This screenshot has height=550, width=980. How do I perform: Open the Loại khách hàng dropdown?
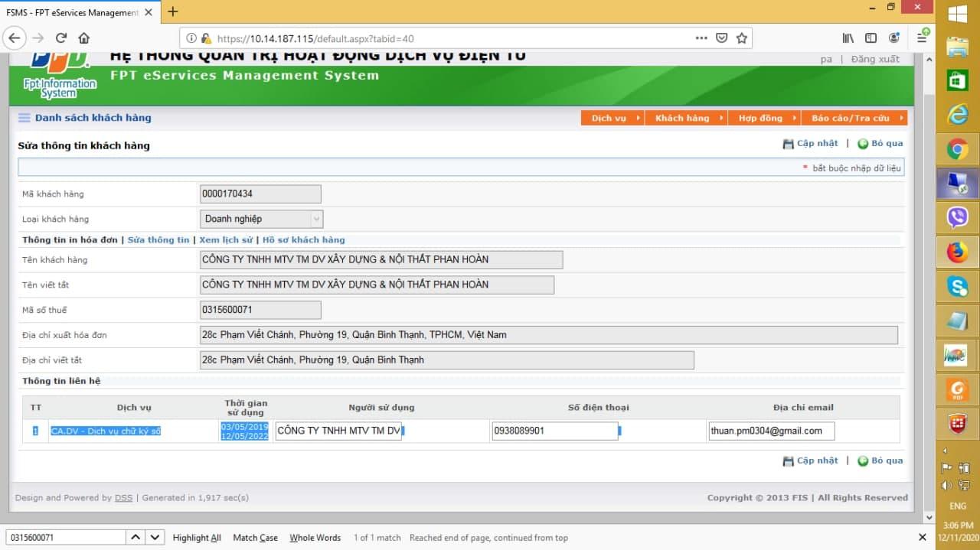(x=262, y=219)
